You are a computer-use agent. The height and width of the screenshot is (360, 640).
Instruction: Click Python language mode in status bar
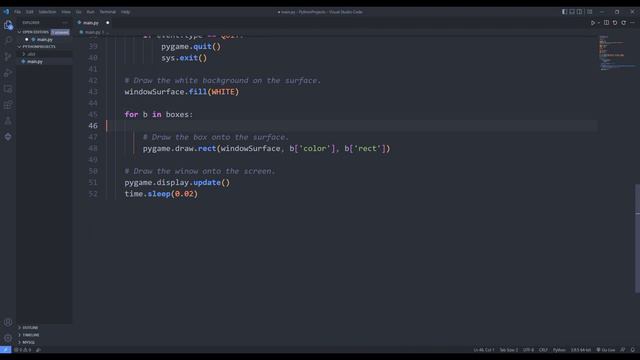pos(559,350)
